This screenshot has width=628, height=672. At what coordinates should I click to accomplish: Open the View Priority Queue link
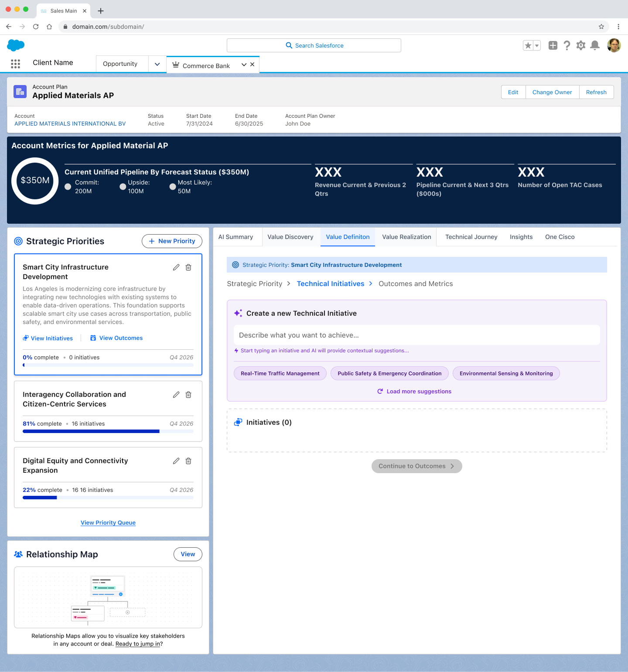[108, 522]
